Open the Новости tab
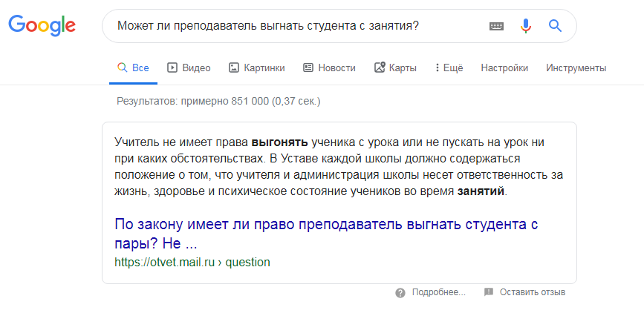Viewport: 644px width, 313px height. click(329, 68)
